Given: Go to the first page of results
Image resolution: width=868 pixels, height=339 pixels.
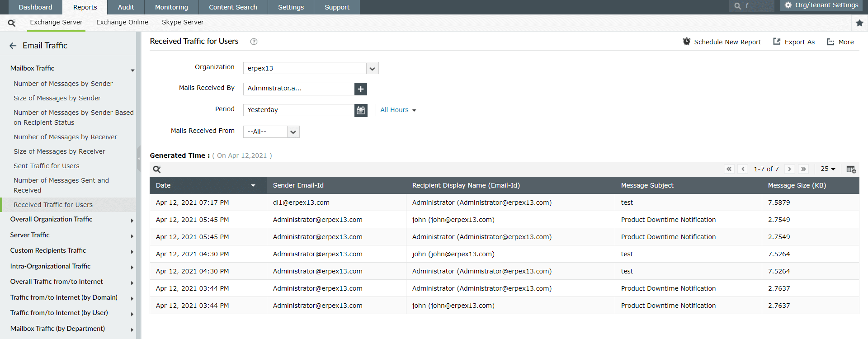Looking at the screenshot, I should pyautogui.click(x=729, y=169).
